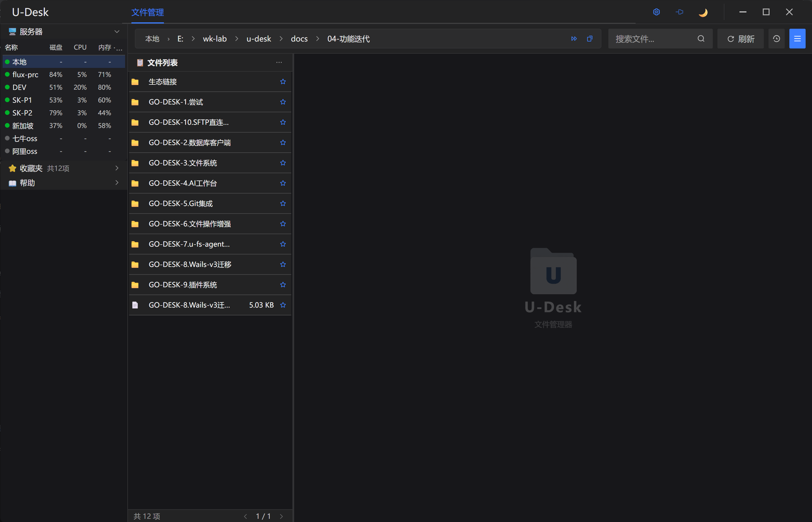812x522 pixels.
Task: Click the fast-forward arrows icon in path bar
Action: [x=574, y=39]
